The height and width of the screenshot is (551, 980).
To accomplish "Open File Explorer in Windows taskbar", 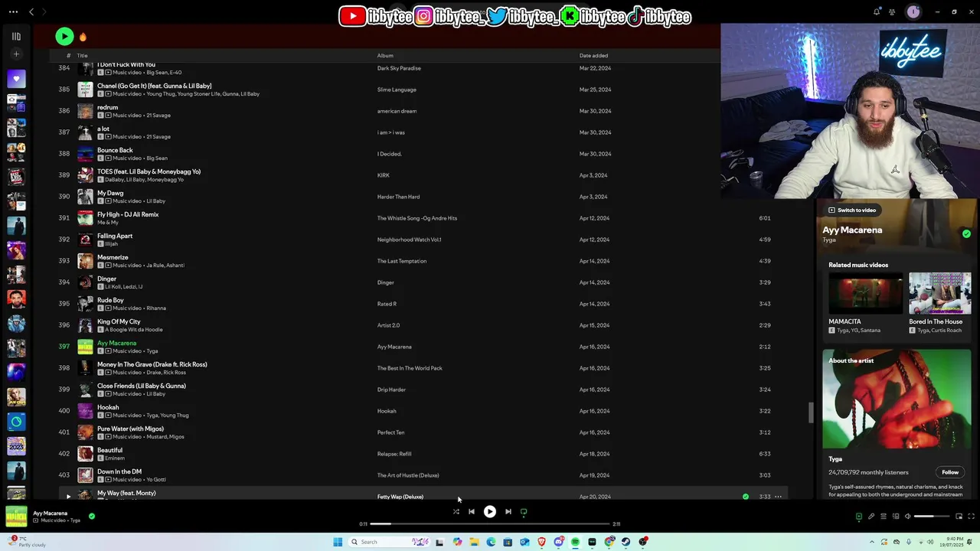I will click(x=474, y=542).
